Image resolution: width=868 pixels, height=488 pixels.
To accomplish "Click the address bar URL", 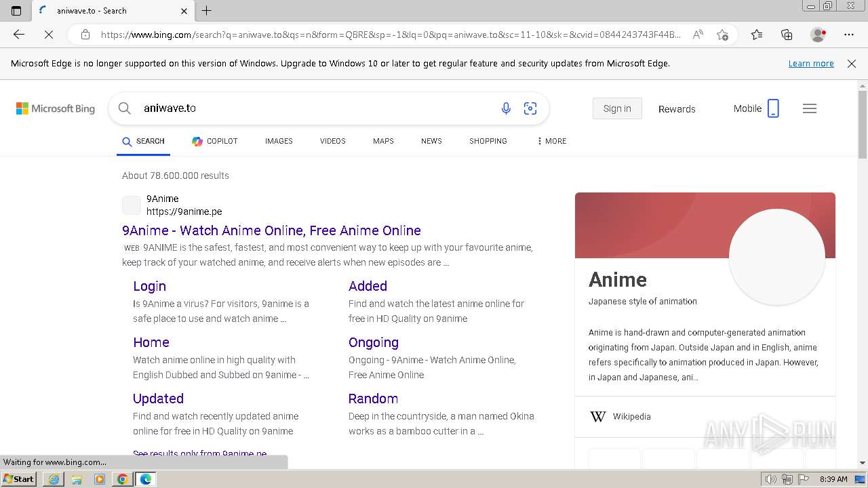I will pyautogui.click(x=391, y=35).
